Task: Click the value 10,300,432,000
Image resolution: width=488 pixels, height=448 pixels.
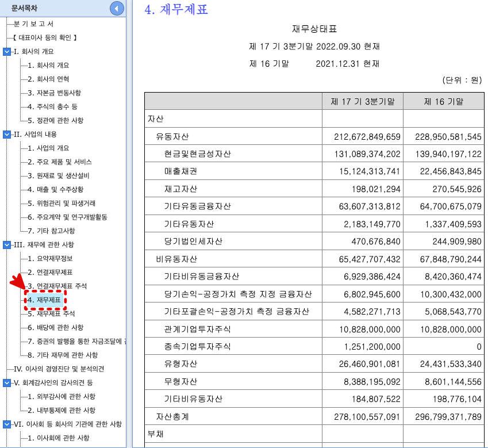Action: click(x=451, y=294)
